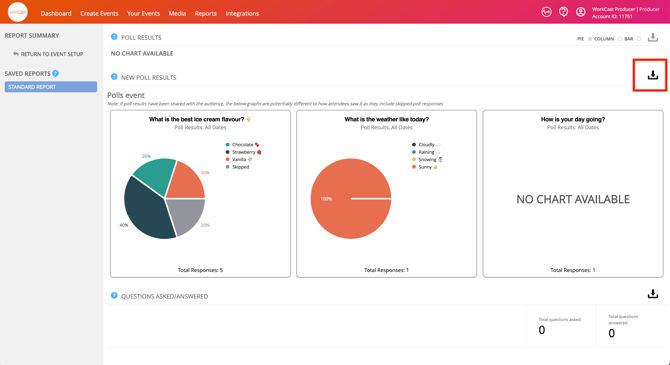Screen dimensions: 670x365
Task: Open the system status pulse icon
Action: (x=546, y=12)
